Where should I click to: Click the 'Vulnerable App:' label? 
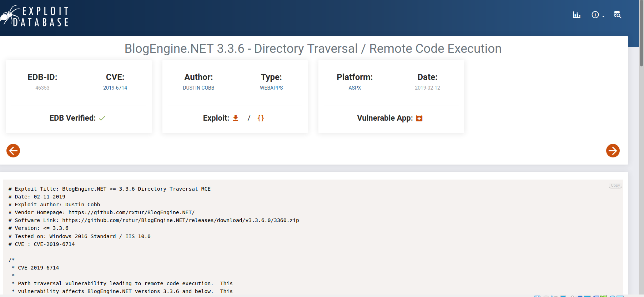(x=385, y=118)
